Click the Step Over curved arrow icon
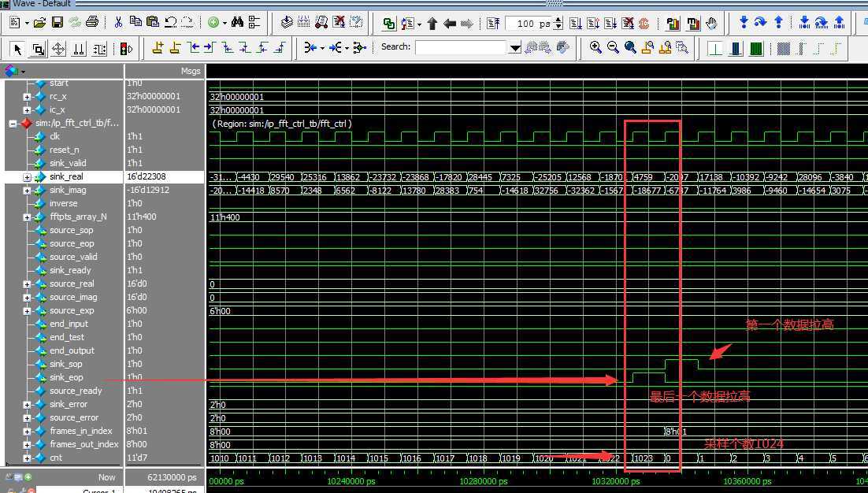868x493 pixels. point(761,23)
